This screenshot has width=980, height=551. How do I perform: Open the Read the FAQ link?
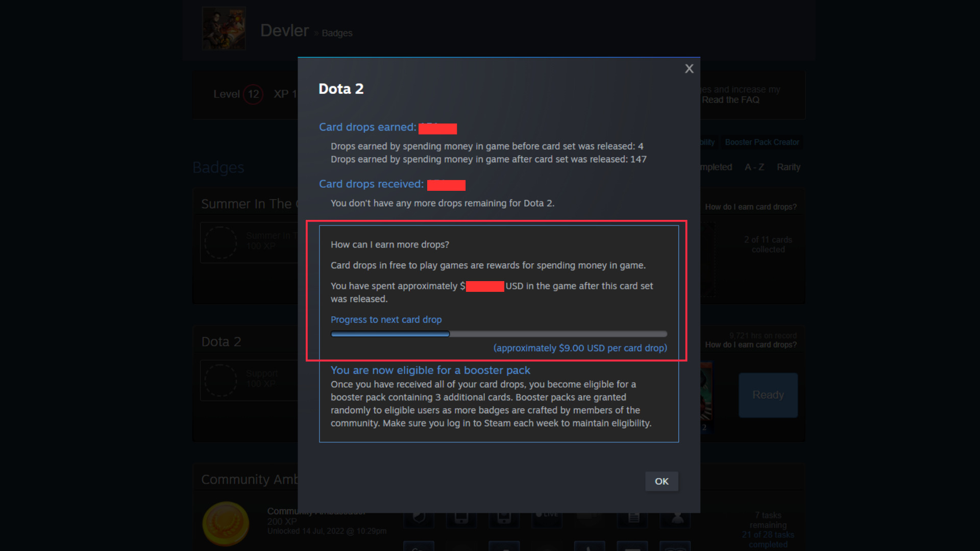click(x=730, y=100)
